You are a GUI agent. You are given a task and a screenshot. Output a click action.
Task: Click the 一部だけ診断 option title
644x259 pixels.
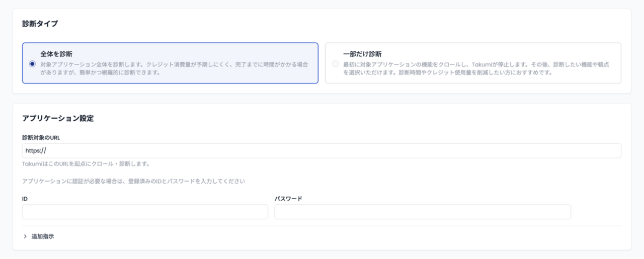(362, 54)
